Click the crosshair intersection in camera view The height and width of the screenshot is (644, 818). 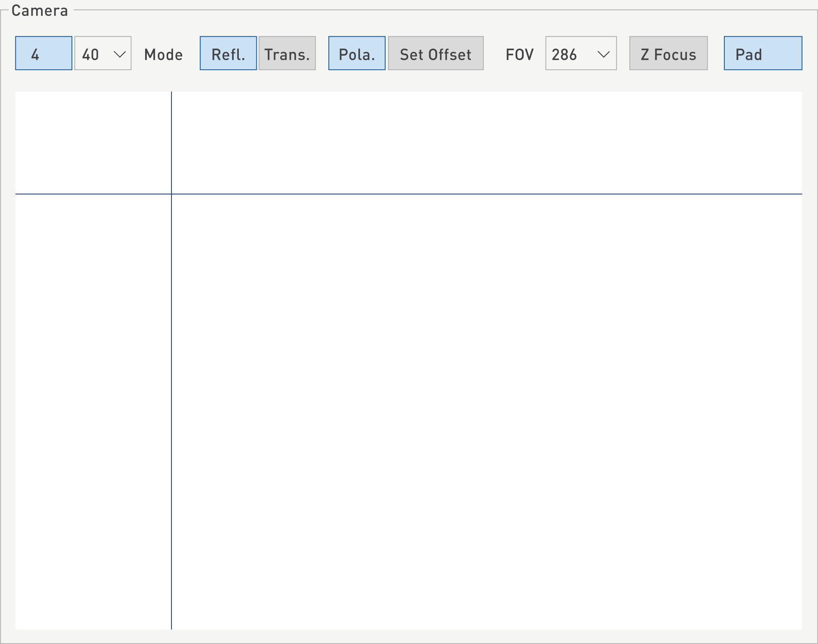pyautogui.click(x=171, y=194)
